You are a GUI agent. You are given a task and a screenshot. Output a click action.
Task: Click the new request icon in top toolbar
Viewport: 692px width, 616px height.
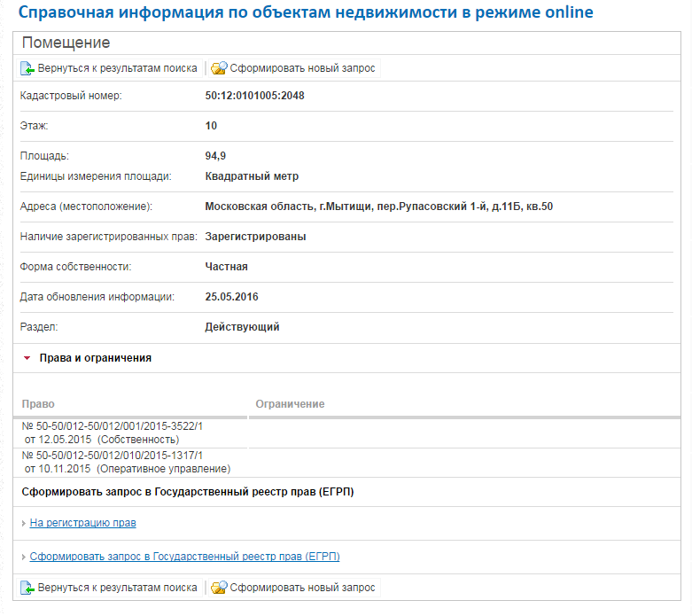coord(219,68)
